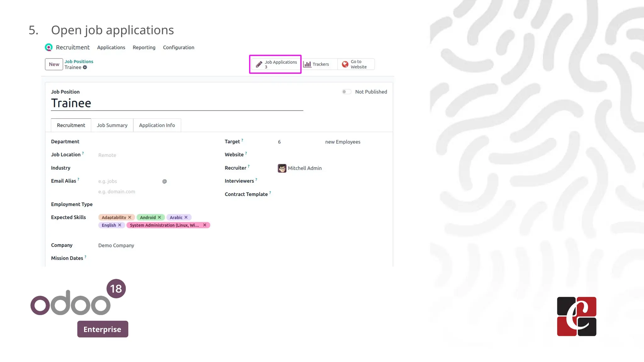
Task: Click the Recruitment app logo icon
Action: tap(49, 47)
